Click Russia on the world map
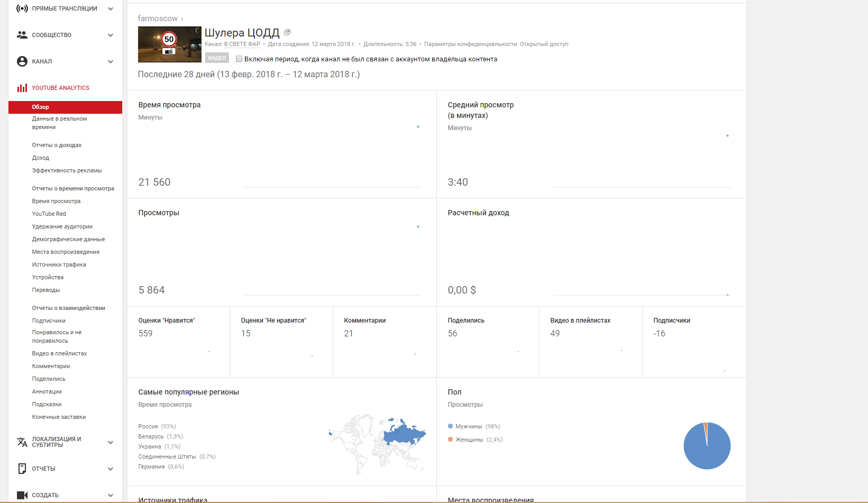 [x=405, y=434]
